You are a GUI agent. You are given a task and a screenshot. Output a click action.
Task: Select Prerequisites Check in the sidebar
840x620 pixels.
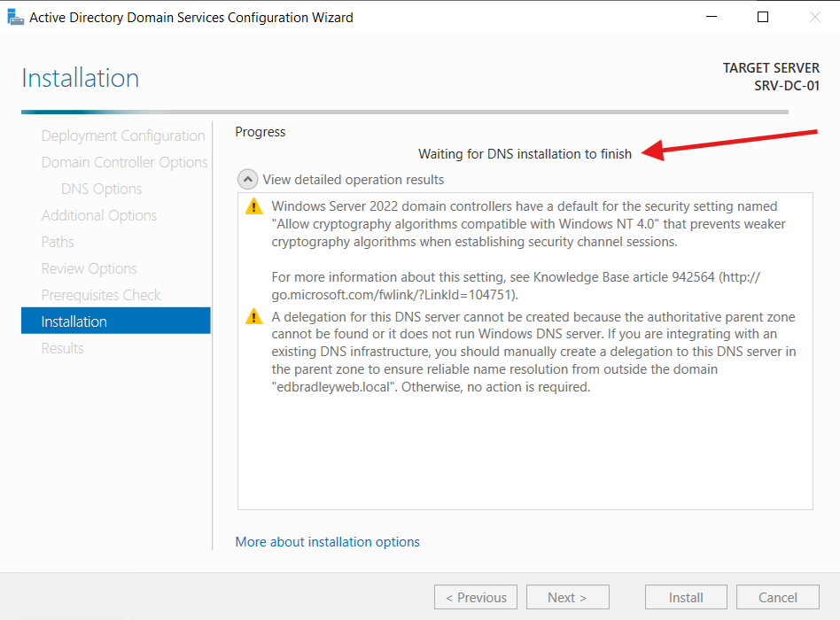point(100,295)
